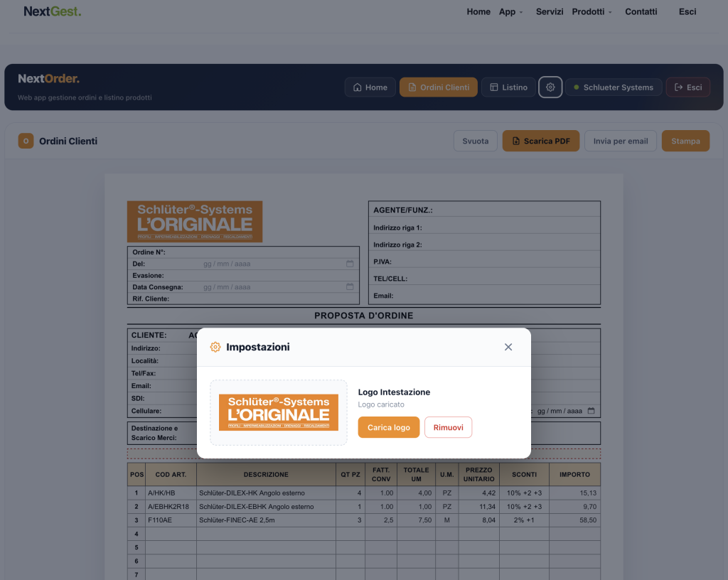The width and height of the screenshot is (728, 580).
Task: Click cell A/EBHK2R18 in the table
Action: 171,507
